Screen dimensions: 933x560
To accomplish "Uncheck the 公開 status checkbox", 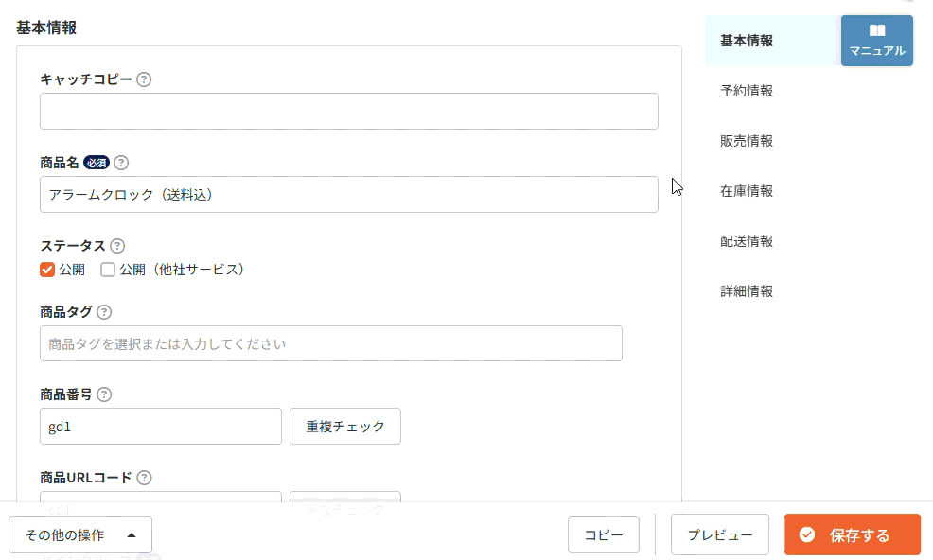I will [x=47, y=270].
